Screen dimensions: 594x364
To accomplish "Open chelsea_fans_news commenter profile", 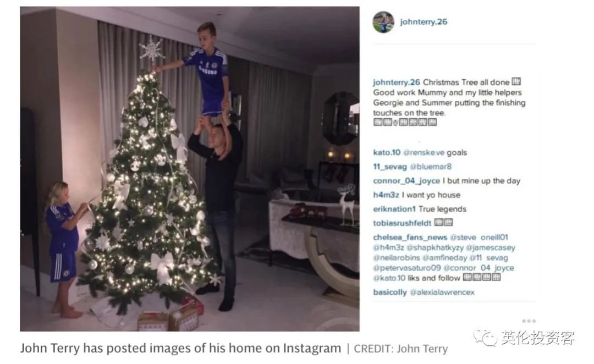I will coord(410,238).
